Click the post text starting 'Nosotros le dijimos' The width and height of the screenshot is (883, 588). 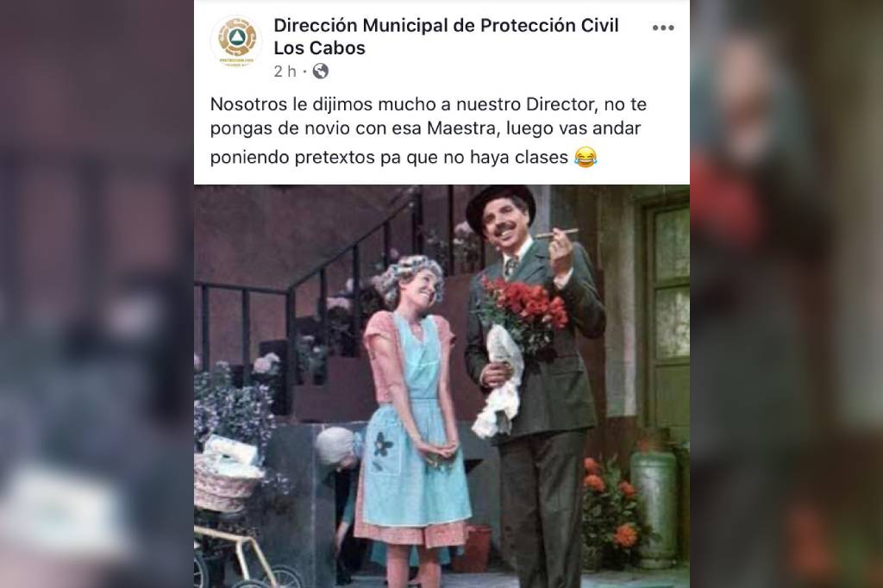click(429, 131)
